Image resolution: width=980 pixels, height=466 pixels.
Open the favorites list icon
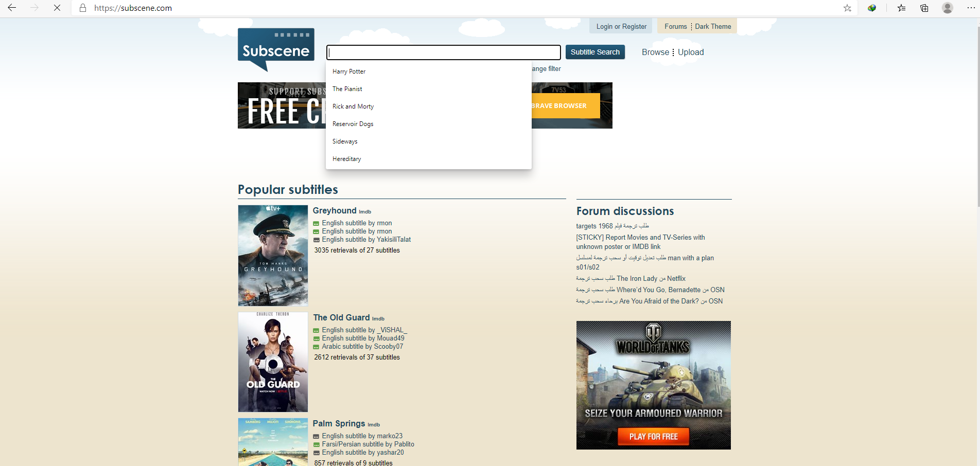pos(901,8)
